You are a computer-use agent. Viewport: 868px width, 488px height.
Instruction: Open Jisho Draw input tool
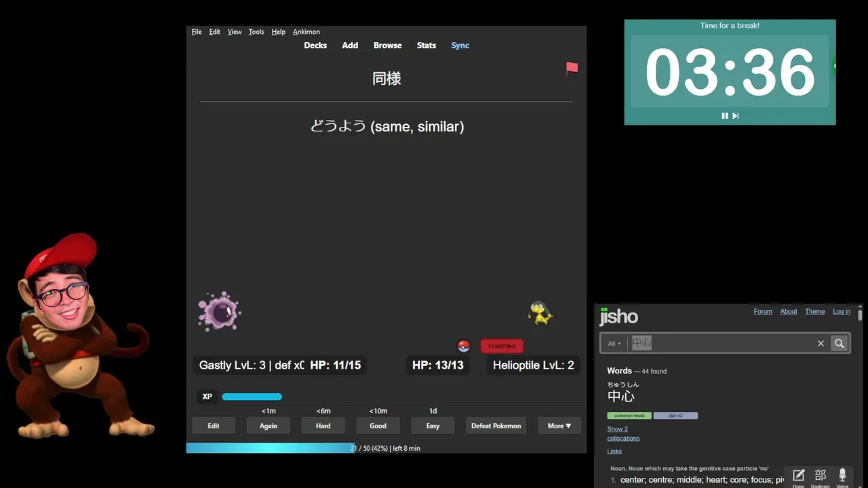click(798, 478)
